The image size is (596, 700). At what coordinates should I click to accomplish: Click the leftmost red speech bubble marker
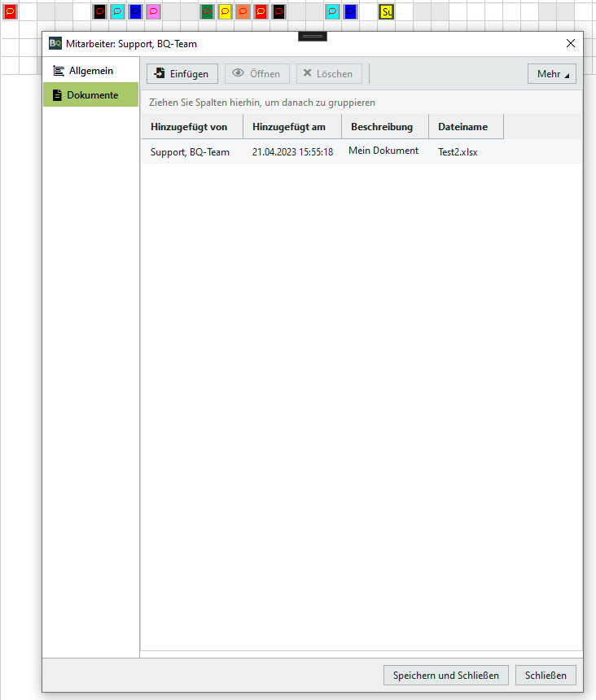[10, 11]
